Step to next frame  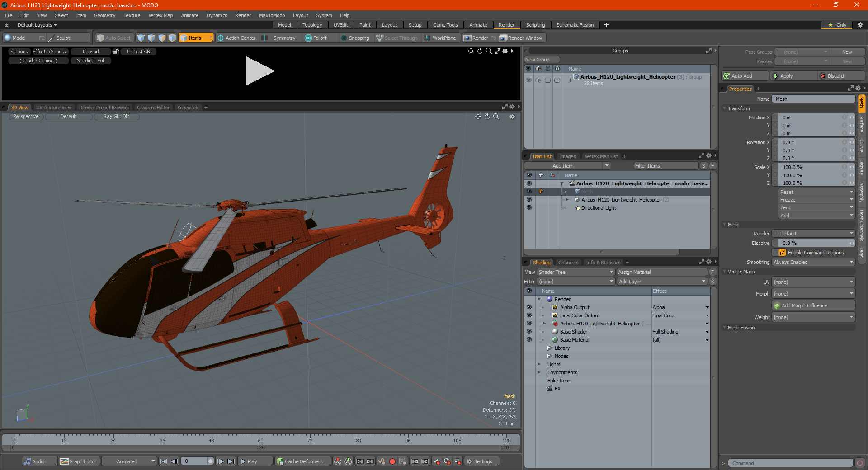coord(220,461)
